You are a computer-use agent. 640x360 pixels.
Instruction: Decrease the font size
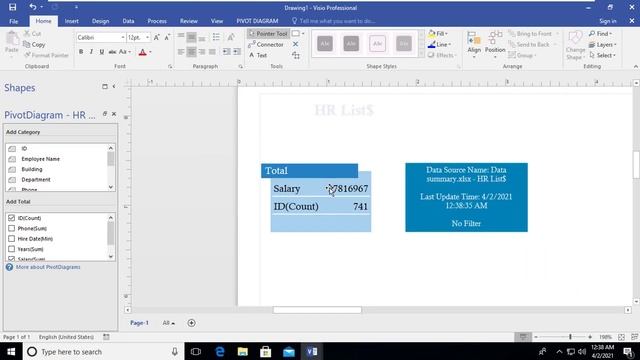(x=167, y=38)
